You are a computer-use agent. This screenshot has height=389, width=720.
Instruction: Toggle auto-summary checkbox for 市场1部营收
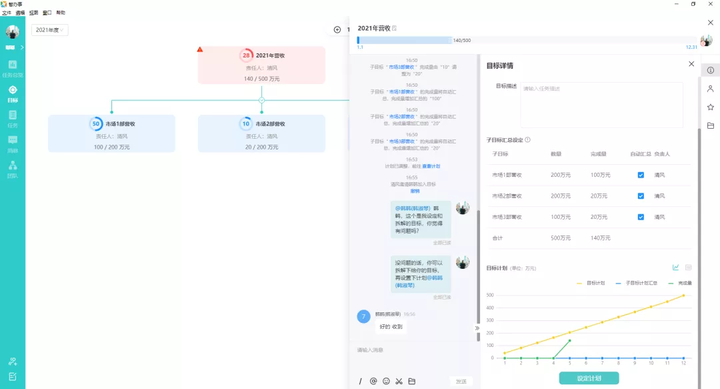pyautogui.click(x=641, y=175)
